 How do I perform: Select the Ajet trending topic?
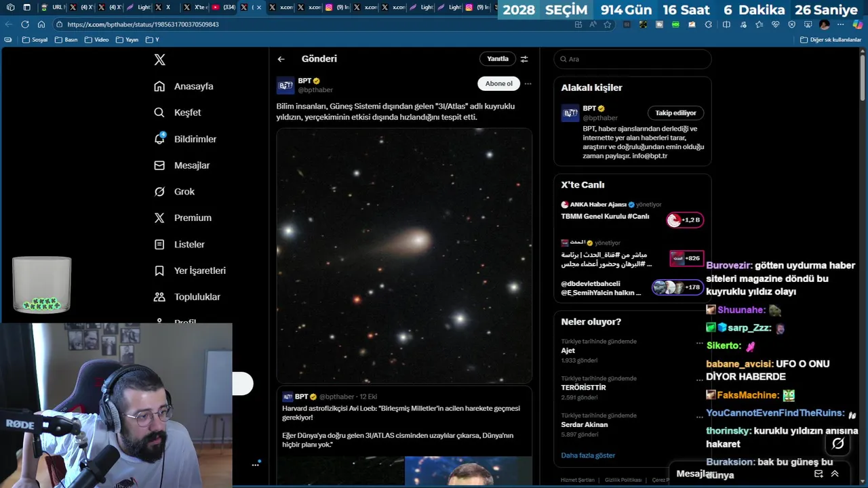(x=568, y=351)
